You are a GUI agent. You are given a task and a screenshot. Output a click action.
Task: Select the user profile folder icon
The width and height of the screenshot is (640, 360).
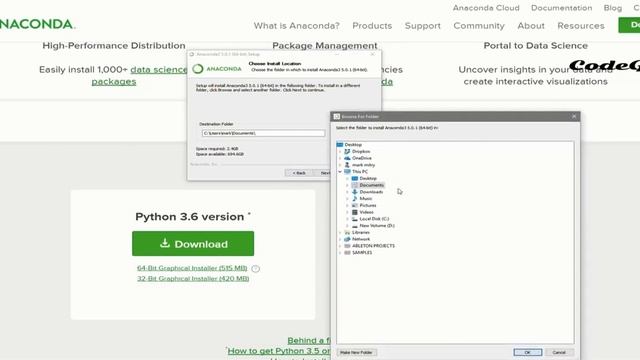(347, 165)
